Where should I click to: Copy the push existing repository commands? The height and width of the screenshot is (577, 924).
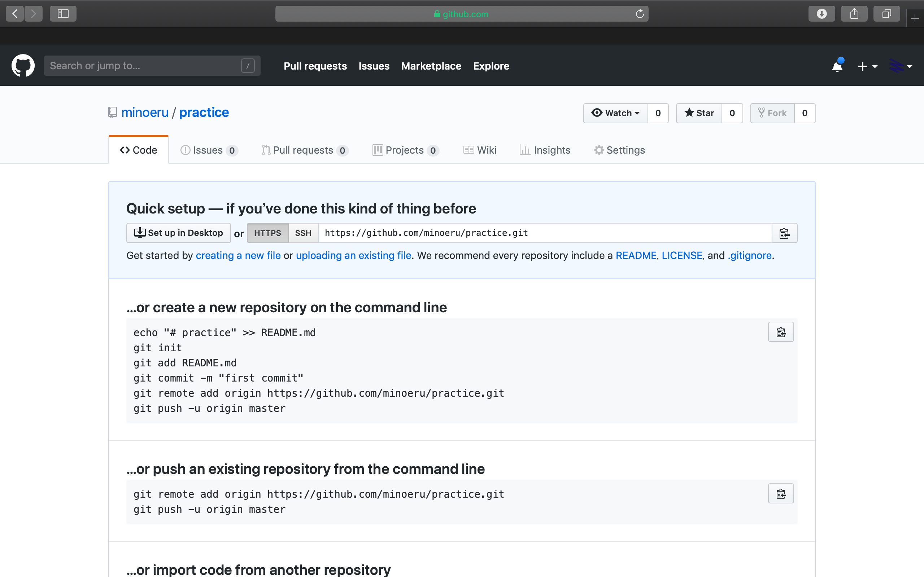click(x=781, y=493)
